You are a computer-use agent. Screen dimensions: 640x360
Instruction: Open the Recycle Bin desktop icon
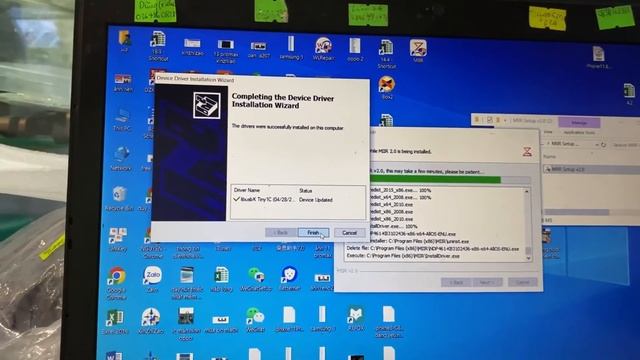click(x=119, y=198)
